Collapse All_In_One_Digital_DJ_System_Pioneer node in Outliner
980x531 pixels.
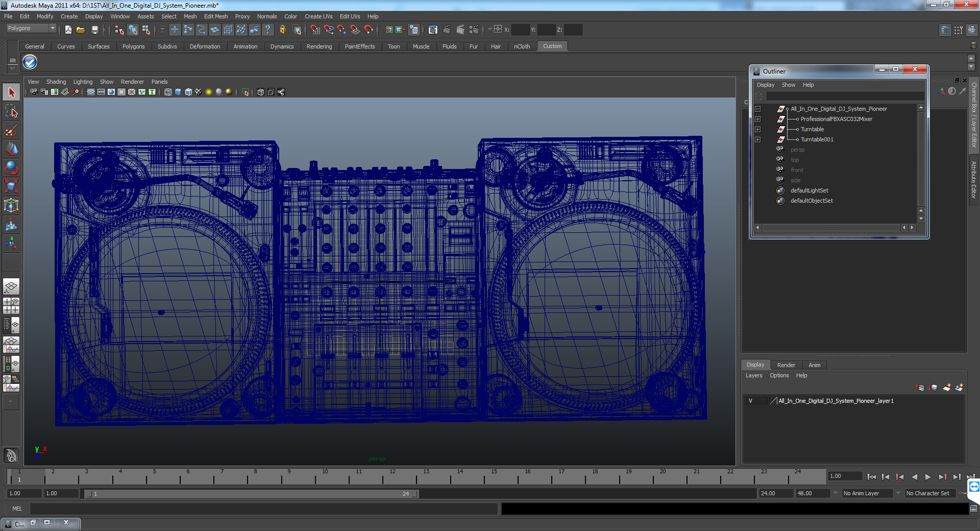(x=758, y=109)
